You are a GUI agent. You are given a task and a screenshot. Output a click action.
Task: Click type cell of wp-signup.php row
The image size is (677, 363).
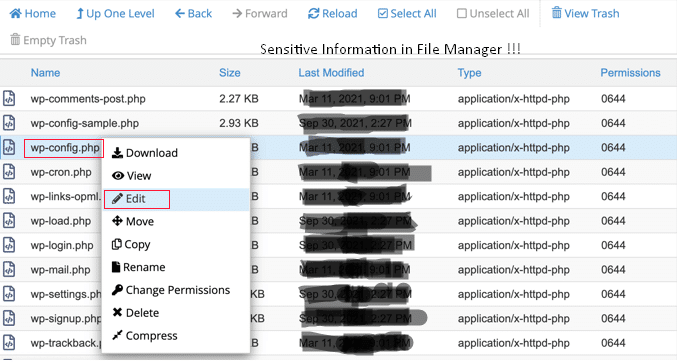coord(514,319)
